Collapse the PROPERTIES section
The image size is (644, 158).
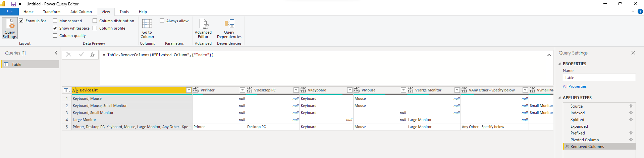(x=560, y=64)
